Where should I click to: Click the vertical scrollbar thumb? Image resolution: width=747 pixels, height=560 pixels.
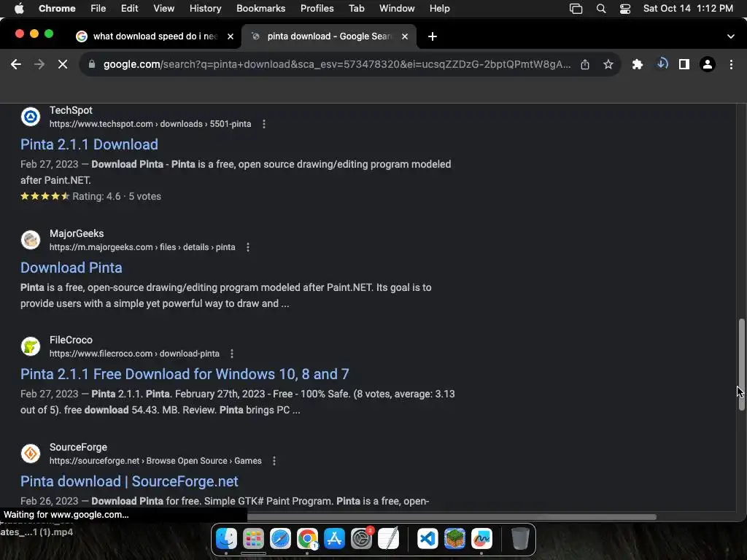pyautogui.click(x=741, y=365)
